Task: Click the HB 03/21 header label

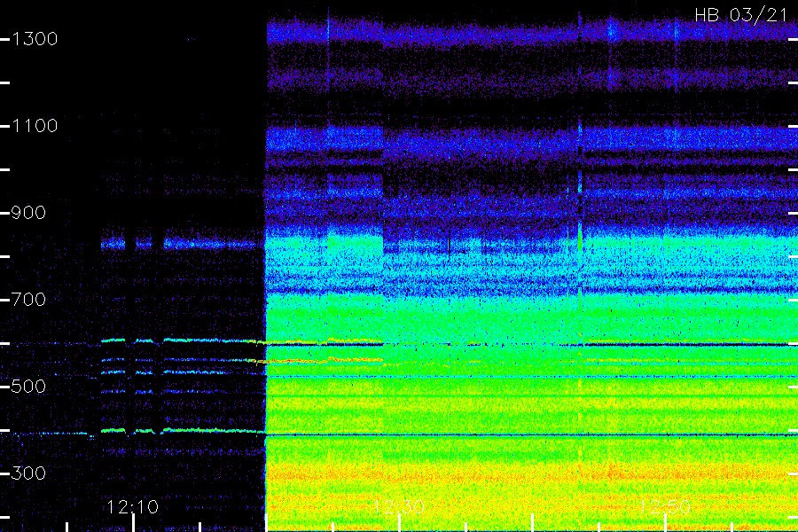Action: coord(741,15)
